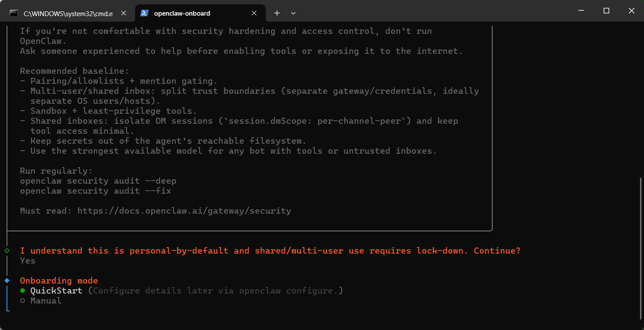Click the blue diamond next to Onboarding mode

pos(7,280)
